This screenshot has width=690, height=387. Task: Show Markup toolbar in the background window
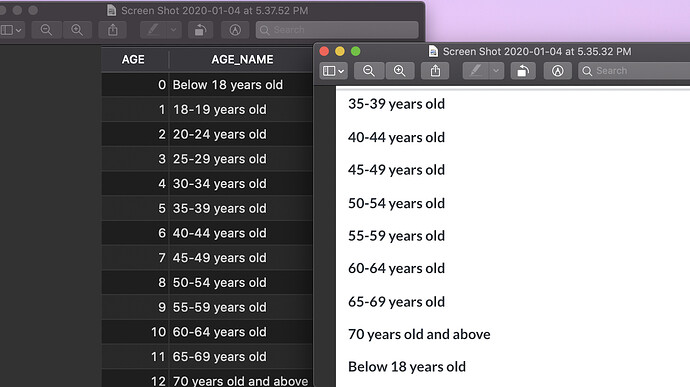coord(235,30)
